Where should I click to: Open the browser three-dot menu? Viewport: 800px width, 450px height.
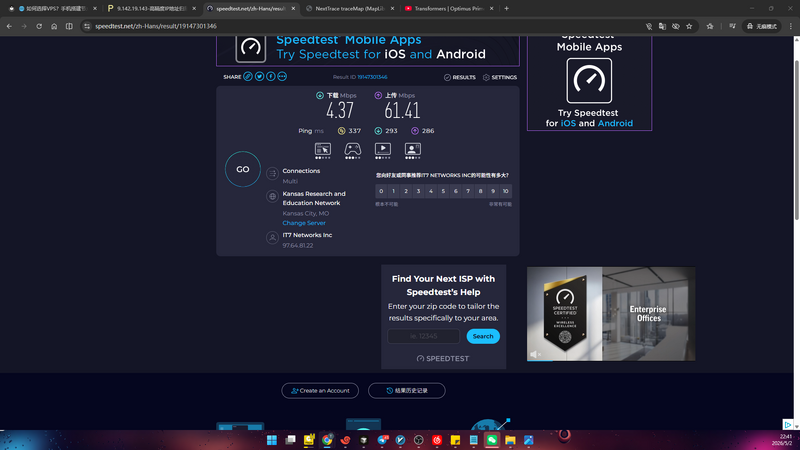point(791,26)
